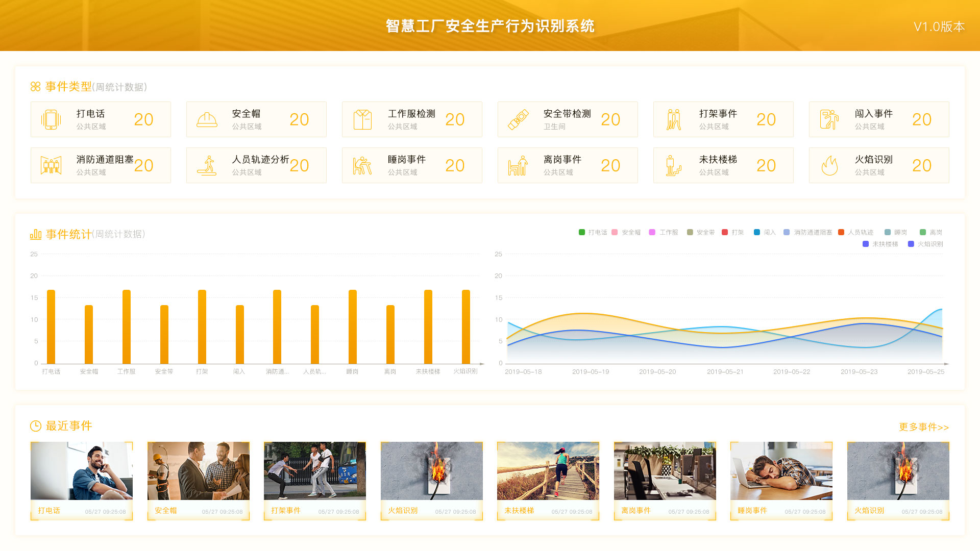Click the 工作服 bar in the chart

[x=127, y=327]
